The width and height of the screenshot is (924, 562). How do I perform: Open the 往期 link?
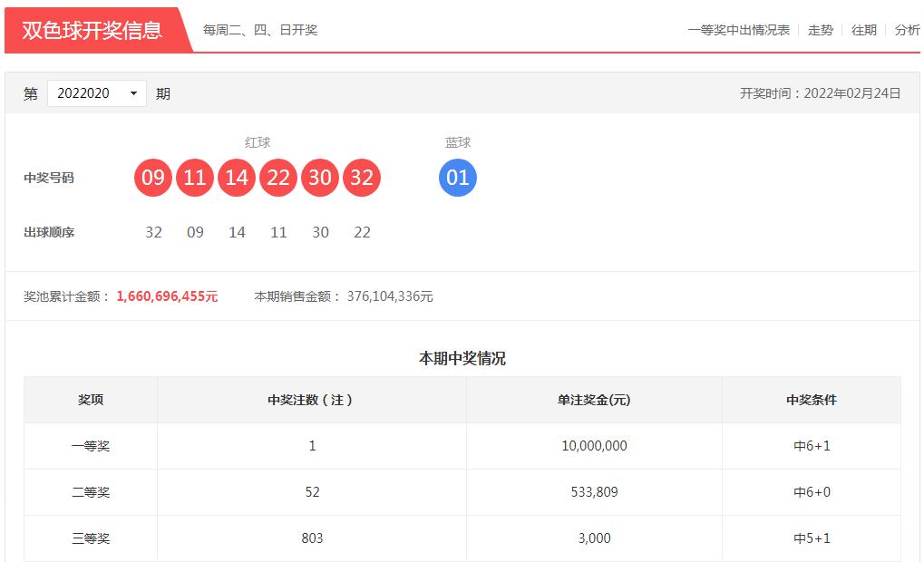click(864, 30)
